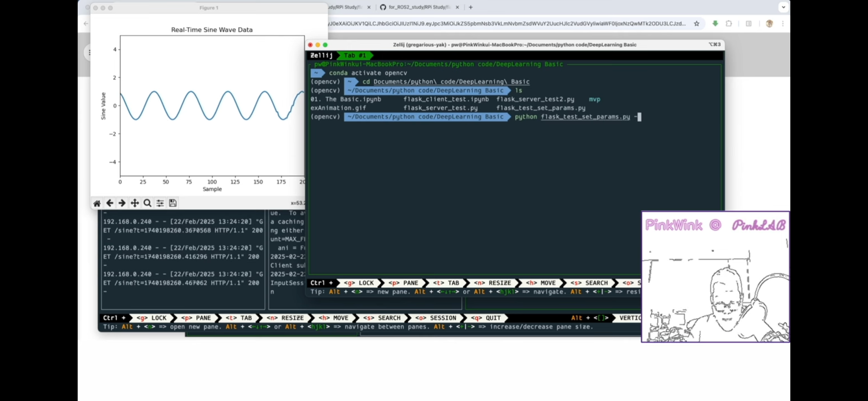Click the 'Sine Value' y-axis label
Viewport: 868px width, 401px height.
(103, 106)
